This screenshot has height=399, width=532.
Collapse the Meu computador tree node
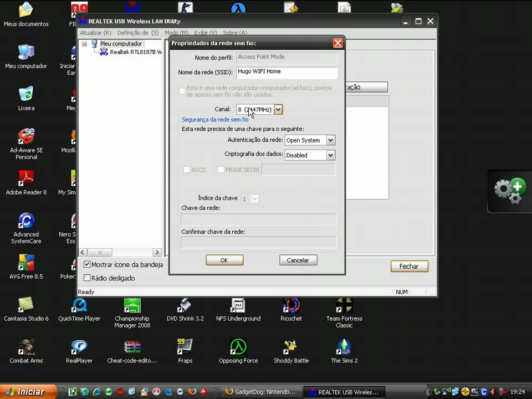[x=84, y=44]
